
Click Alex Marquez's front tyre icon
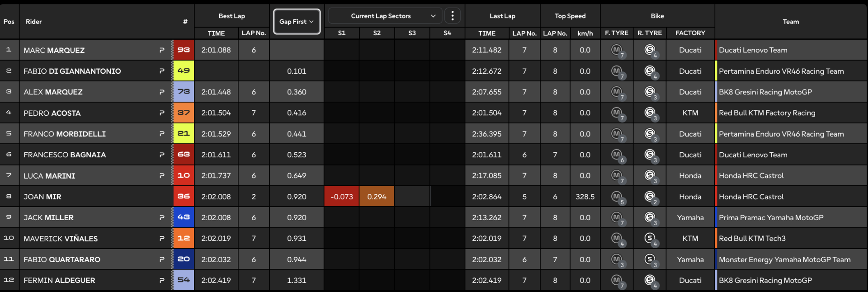click(618, 92)
